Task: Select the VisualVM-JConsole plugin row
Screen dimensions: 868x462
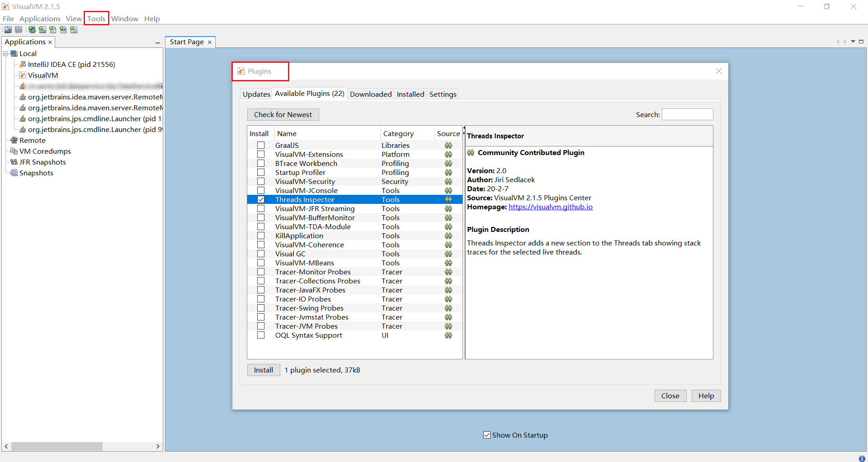Action: pos(355,190)
